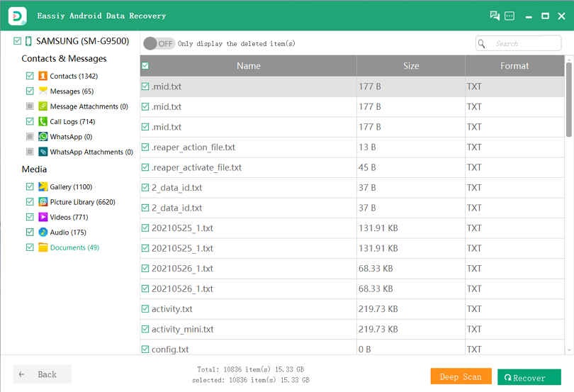Toggle the Picture Library (6620) checkbox
574x392 pixels.
click(x=30, y=202)
